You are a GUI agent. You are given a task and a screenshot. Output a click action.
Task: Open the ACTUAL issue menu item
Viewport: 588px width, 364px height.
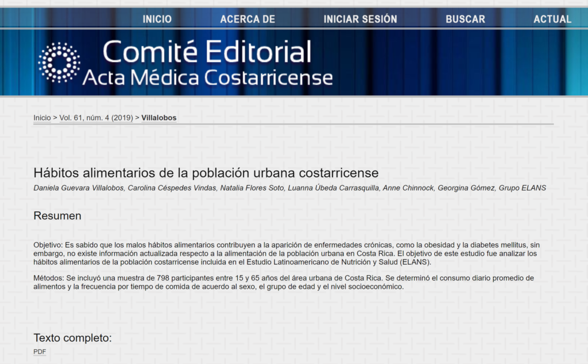(552, 19)
